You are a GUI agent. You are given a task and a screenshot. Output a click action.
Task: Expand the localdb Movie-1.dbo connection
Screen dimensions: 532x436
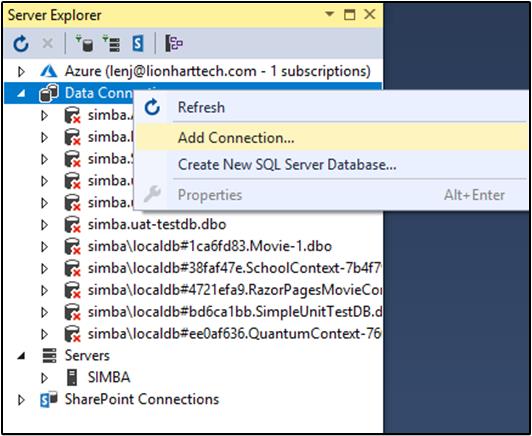pos(44,247)
